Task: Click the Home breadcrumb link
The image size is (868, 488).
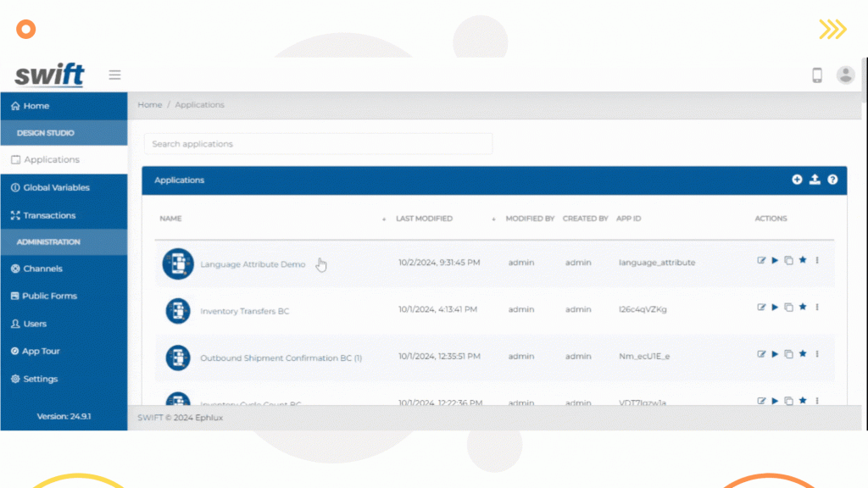Action: tap(149, 104)
